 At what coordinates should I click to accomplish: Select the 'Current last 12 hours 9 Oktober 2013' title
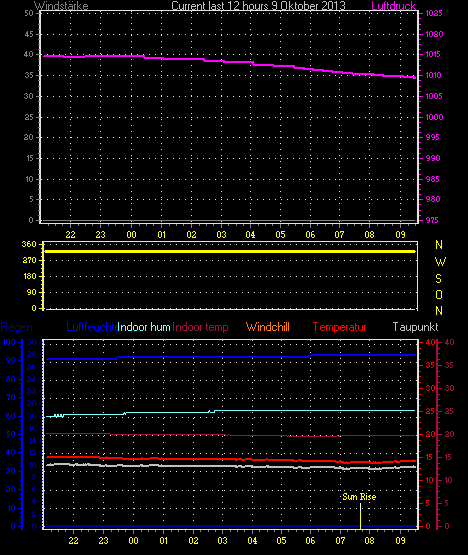[258, 5]
